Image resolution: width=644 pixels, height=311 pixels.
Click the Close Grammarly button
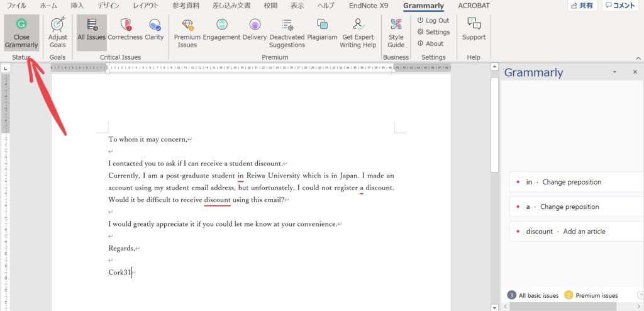pyautogui.click(x=21, y=33)
